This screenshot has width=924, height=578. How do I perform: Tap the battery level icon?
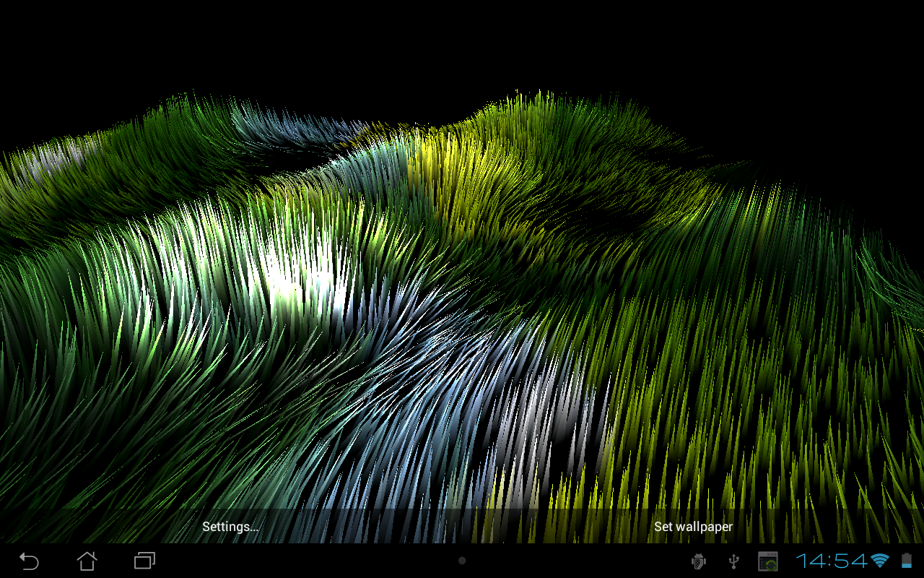tap(907, 561)
